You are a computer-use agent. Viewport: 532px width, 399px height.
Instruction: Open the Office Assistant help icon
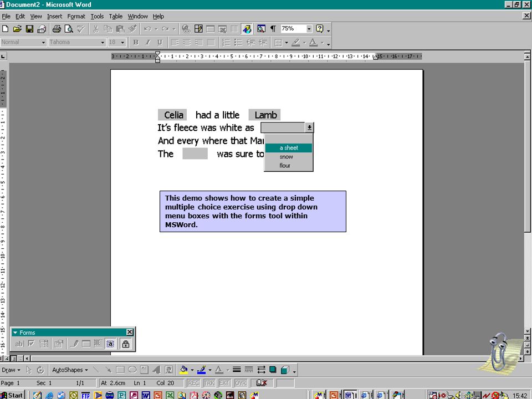320,29
